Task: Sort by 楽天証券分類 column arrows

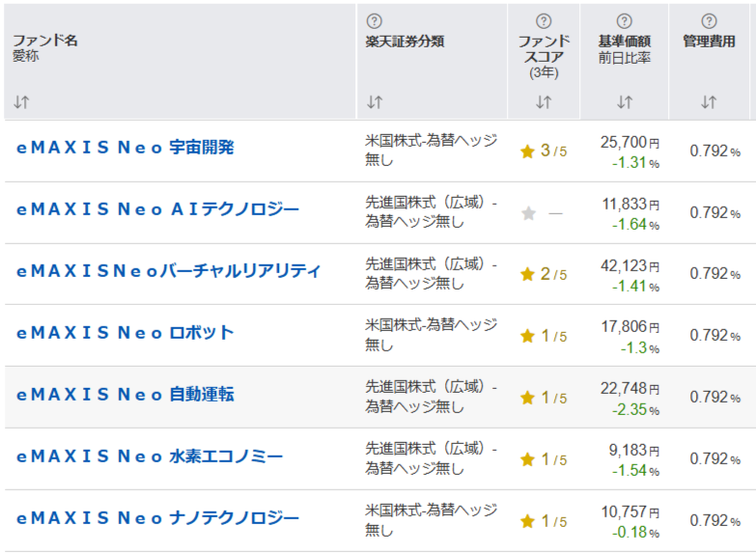Action: pyautogui.click(x=375, y=101)
